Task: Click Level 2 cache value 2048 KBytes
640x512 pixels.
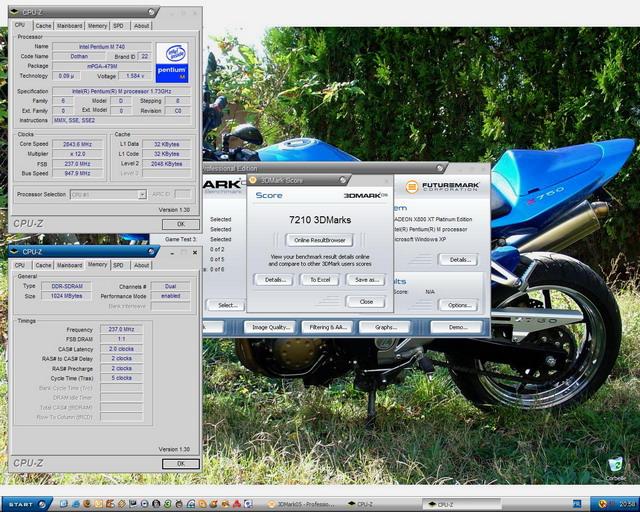Action: click(x=167, y=164)
